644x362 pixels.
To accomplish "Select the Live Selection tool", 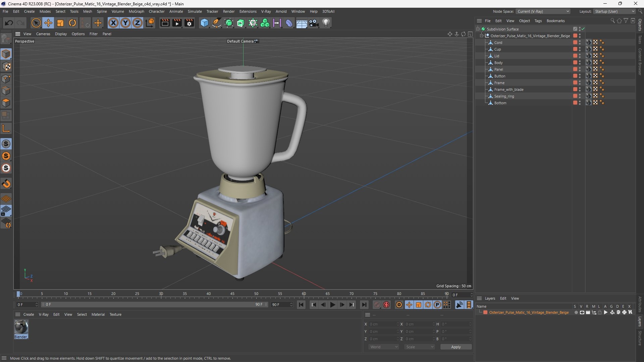I will point(36,23).
